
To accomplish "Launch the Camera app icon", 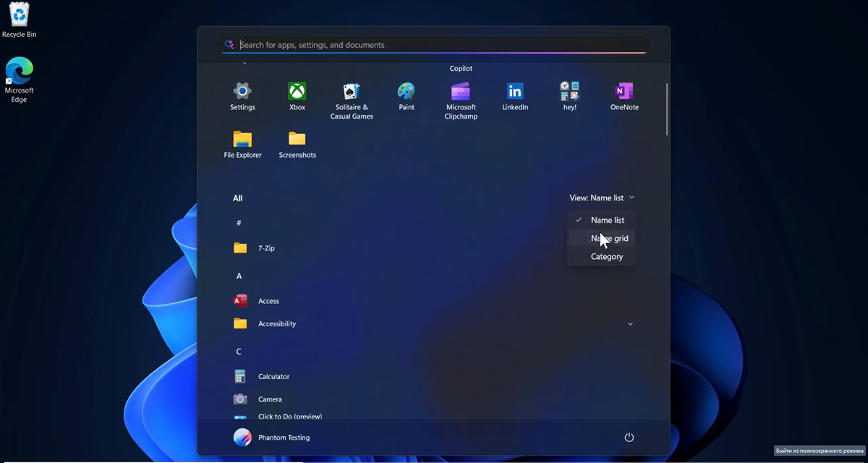I will (241, 399).
